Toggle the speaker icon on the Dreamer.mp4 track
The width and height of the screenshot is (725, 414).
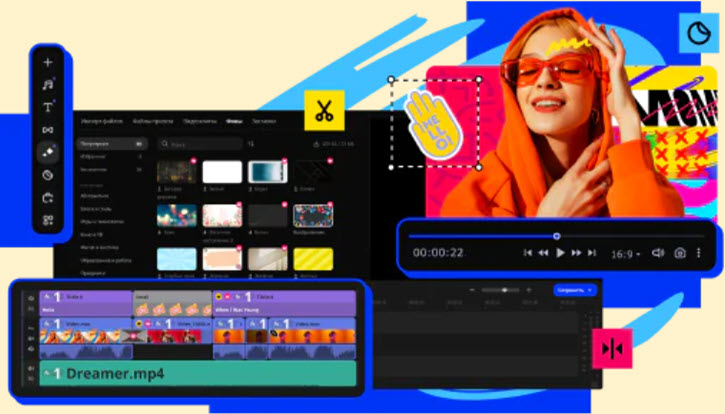(31, 369)
